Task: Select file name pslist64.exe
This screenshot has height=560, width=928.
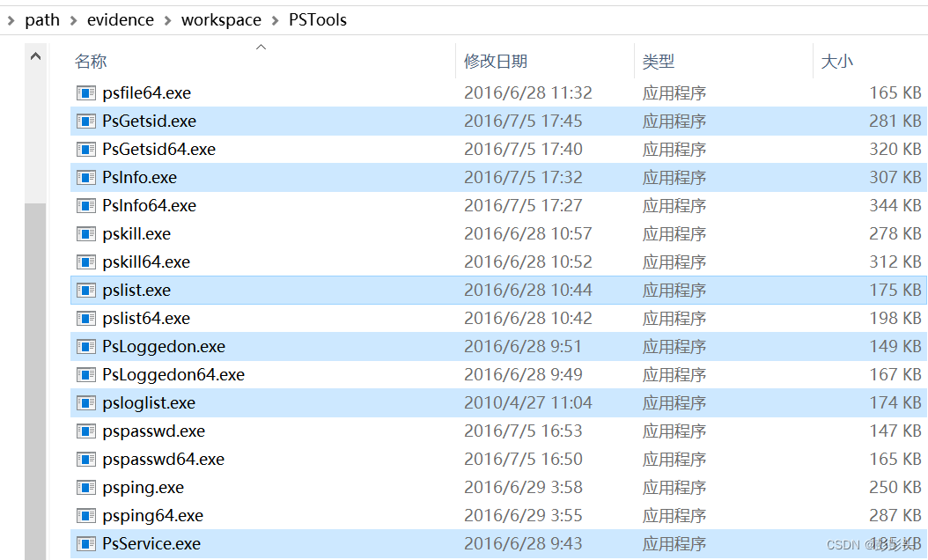Action: (x=146, y=319)
